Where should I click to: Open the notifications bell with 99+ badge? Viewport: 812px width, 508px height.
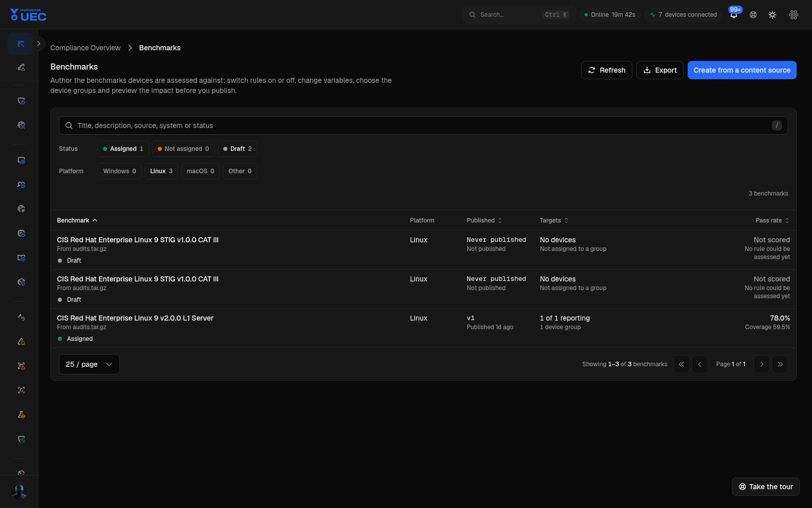(734, 15)
